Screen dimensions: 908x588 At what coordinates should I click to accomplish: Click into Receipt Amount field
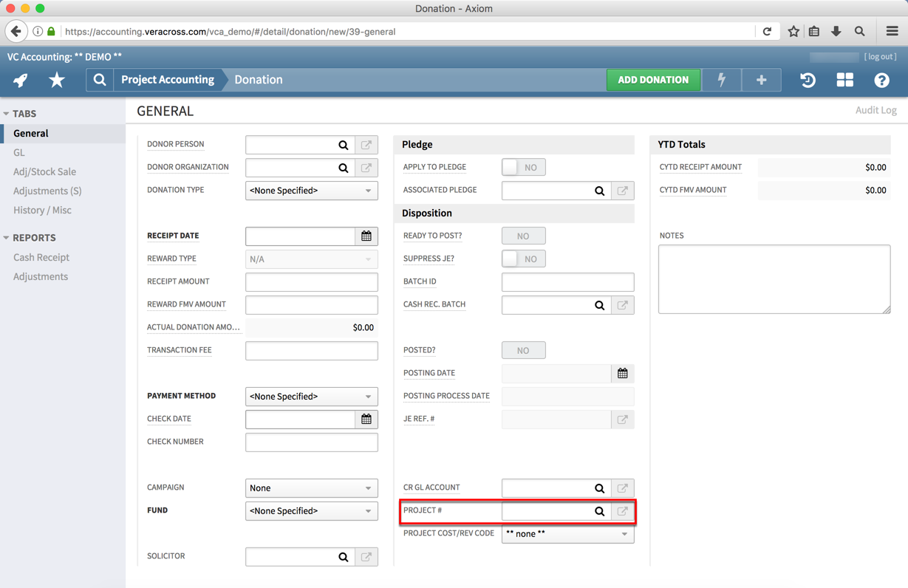pyautogui.click(x=312, y=282)
